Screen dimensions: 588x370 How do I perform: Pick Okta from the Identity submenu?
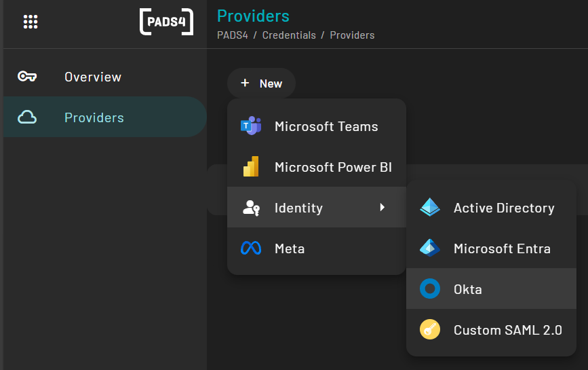491,289
